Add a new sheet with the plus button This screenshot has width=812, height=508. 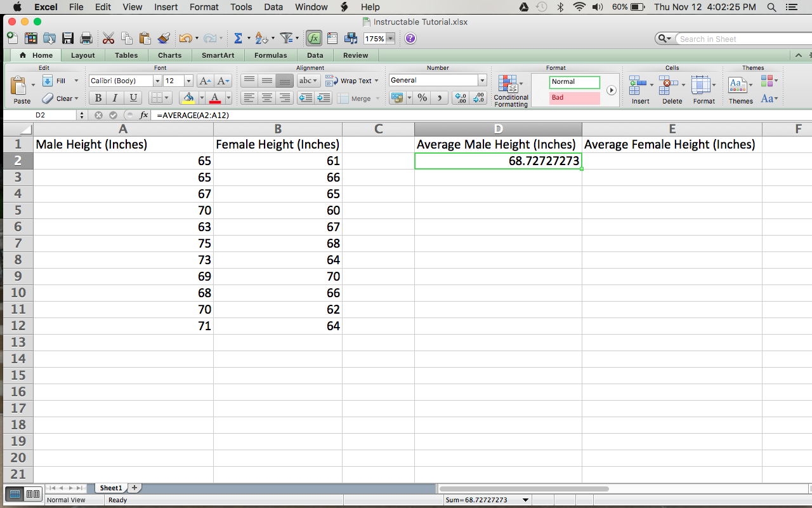pos(134,488)
